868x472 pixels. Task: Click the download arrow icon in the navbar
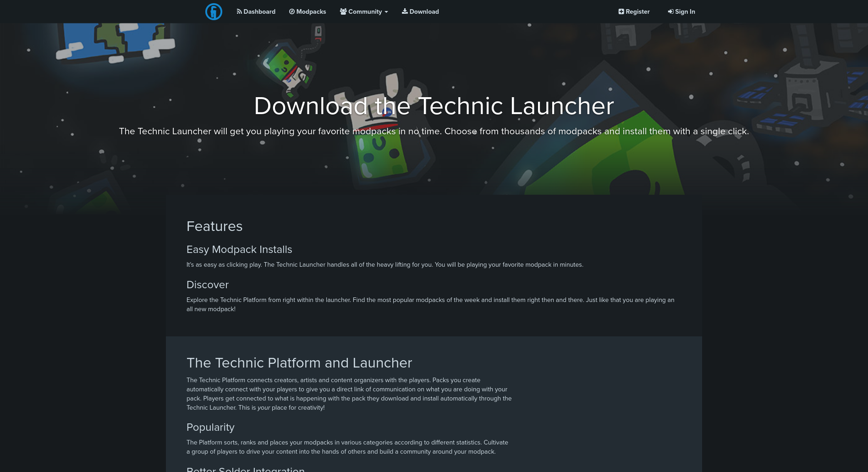pyautogui.click(x=405, y=11)
